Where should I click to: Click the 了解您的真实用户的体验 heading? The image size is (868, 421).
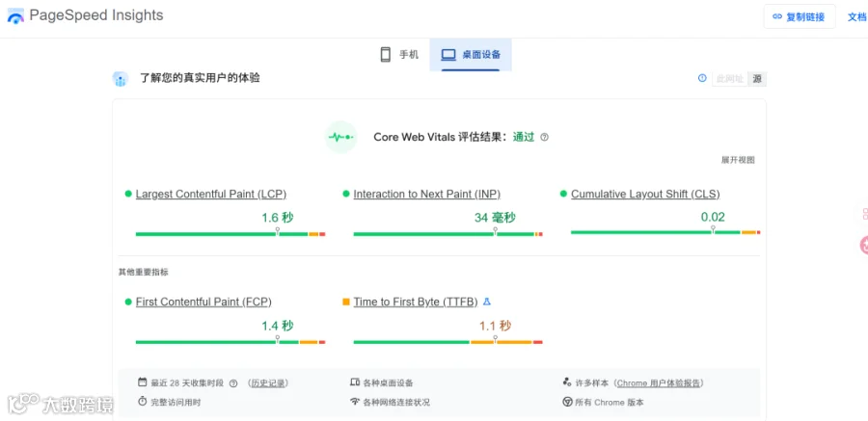200,79
